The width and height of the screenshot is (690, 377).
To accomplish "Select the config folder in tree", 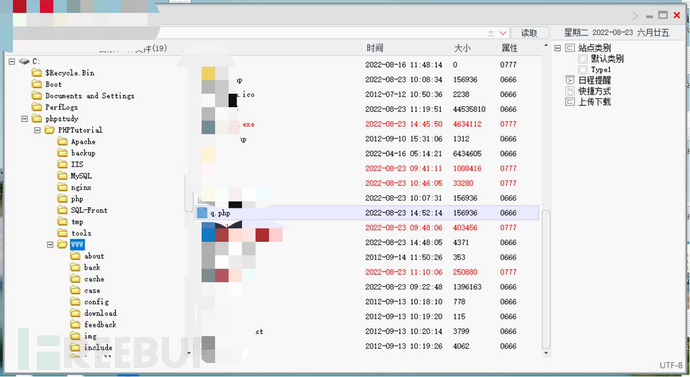I will point(96,301).
